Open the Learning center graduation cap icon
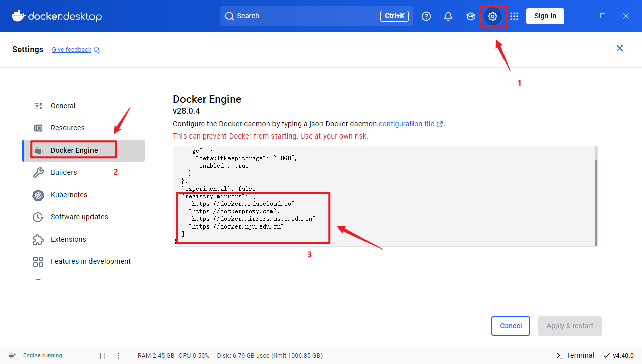The height and width of the screenshot is (364, 642). 471,16
